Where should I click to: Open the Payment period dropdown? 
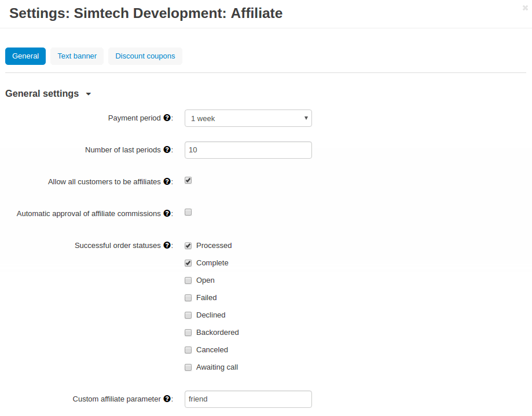coord(248,118)
